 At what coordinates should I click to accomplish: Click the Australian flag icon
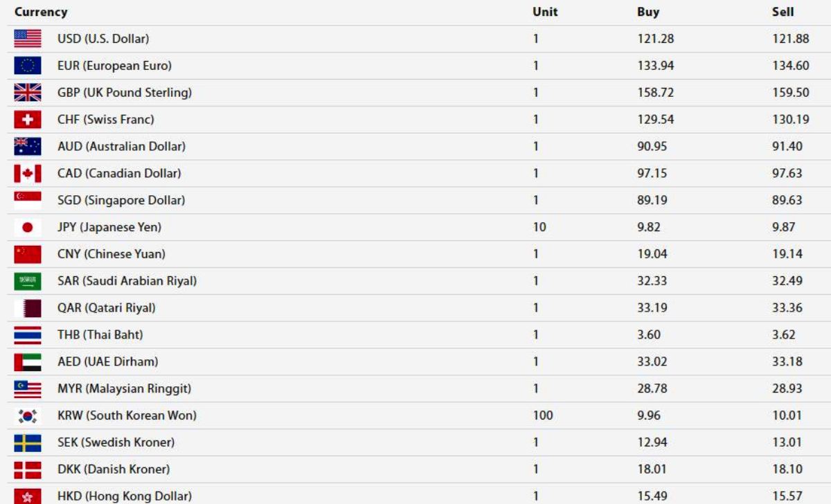click(28, 147)
